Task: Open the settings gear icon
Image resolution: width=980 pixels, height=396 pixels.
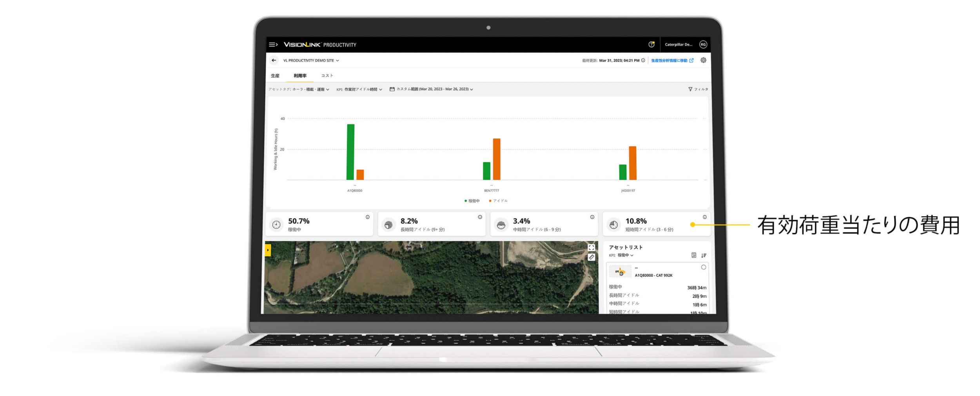Action: click(703, 60)
